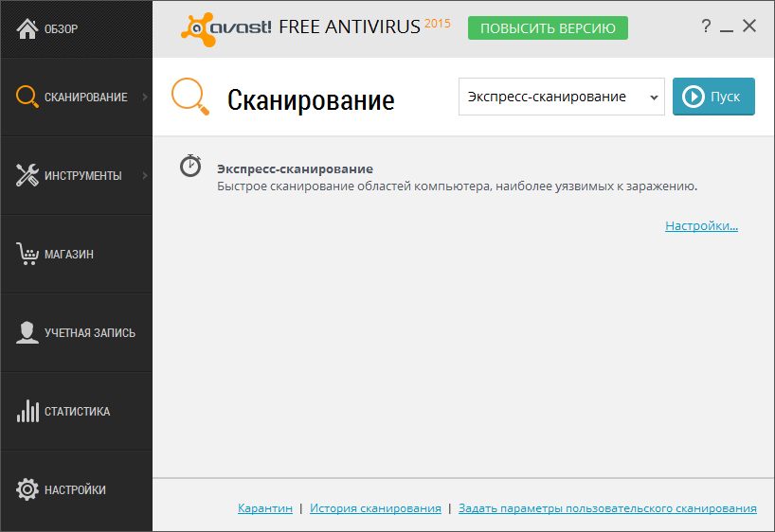Click the bold Экспресс-сканирование description heading
The image size is (775, 532).
click(x=295, y=168)
